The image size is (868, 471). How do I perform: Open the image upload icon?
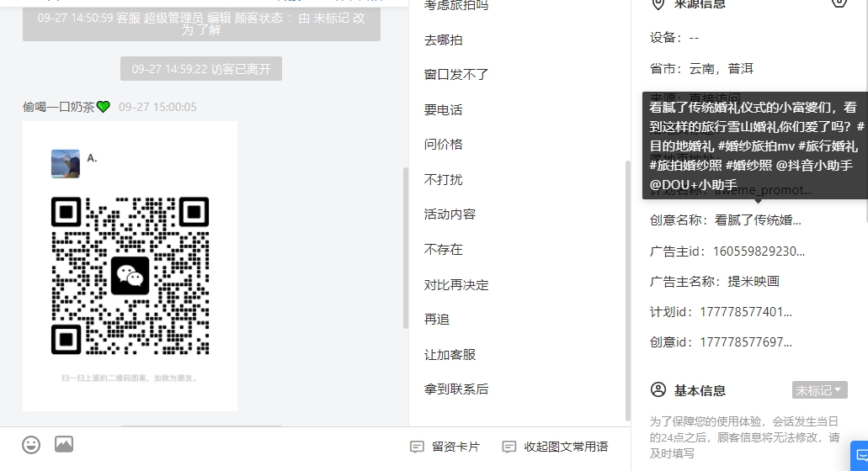64,444
